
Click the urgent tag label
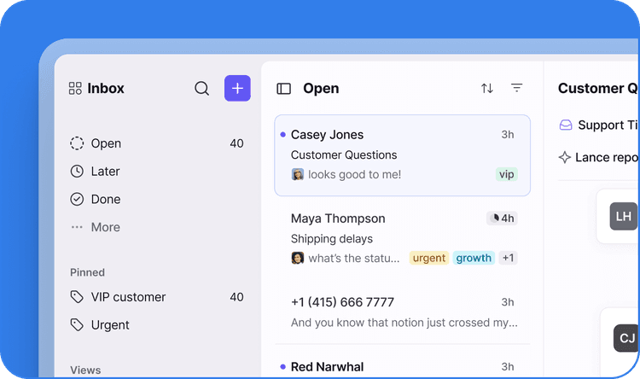(429, 258)
